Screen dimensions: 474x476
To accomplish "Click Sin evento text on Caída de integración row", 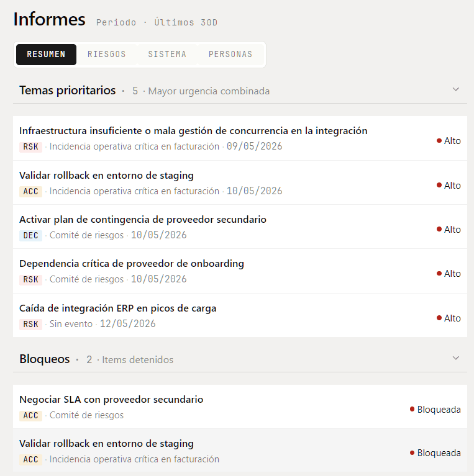I will (71, 324).
